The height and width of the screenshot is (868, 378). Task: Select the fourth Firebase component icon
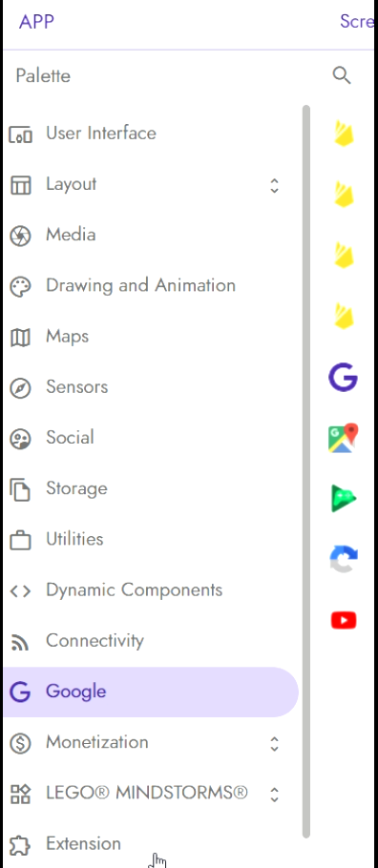pos(345,317)
